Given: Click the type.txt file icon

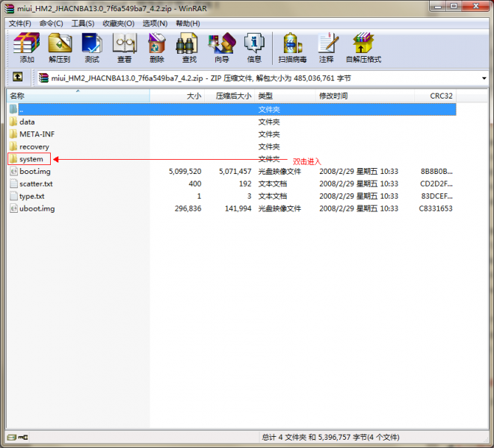Looking at the screenshot, I should pyautogui.click(x=13, y=196).
